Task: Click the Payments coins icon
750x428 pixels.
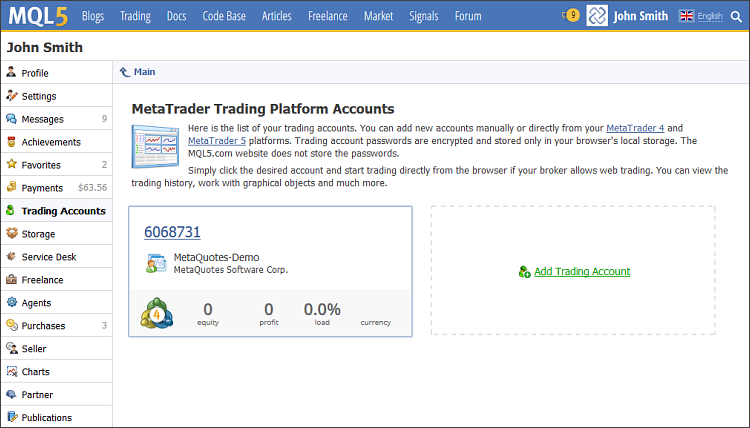Action: pyautogui.click(x=11, y=187)
